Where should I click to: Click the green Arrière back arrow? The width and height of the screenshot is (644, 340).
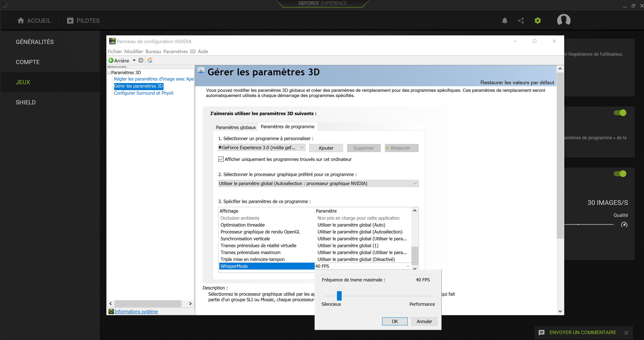tap(111, 60)
